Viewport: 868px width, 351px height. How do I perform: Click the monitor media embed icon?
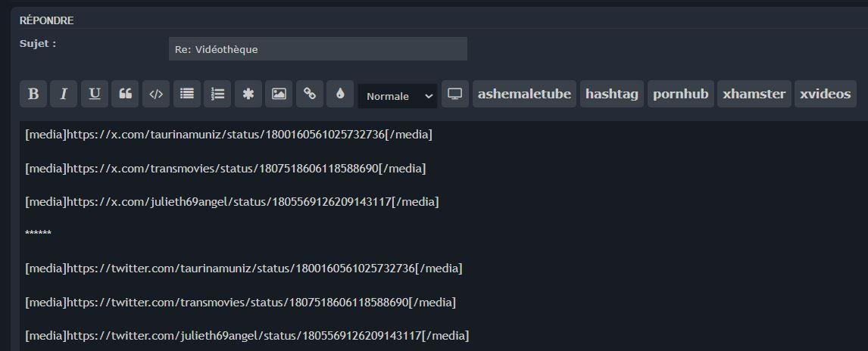(454, 94)
